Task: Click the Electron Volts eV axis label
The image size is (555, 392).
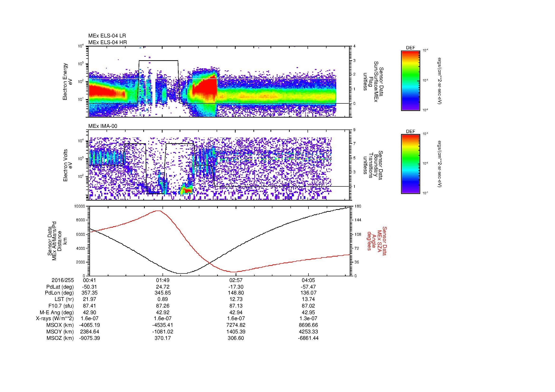Action: 68,166
